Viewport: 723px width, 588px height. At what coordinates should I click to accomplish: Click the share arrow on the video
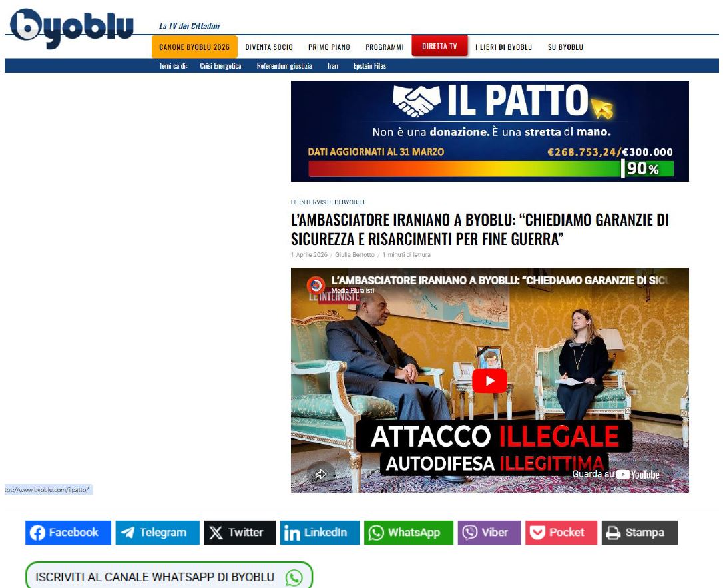point(321,474)
